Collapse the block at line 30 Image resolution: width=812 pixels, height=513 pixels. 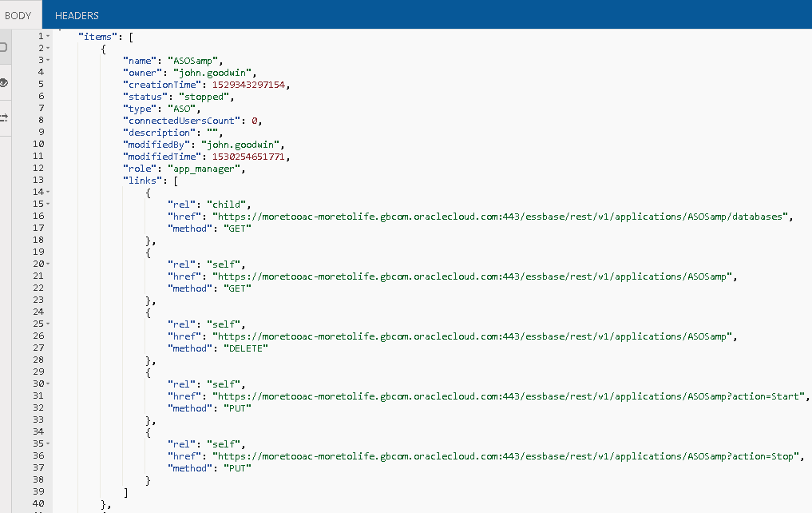click(48, 384)
